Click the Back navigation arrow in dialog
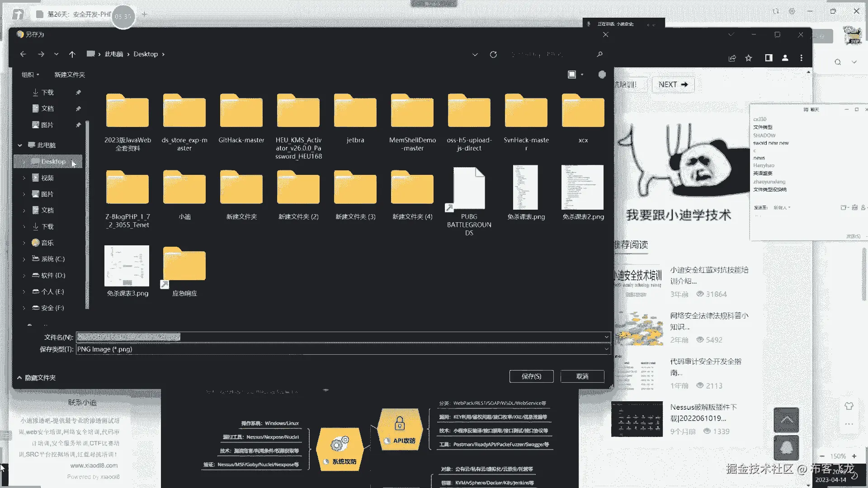 [23, 54]
